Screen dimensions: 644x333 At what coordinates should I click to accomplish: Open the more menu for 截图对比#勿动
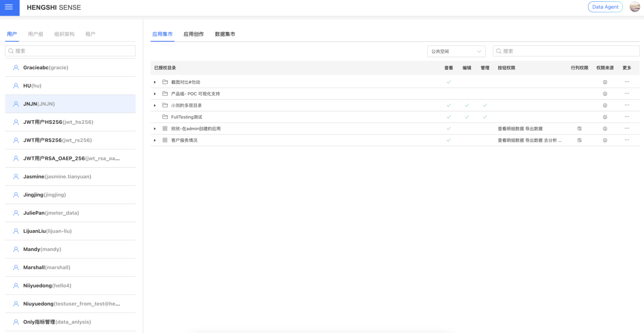pyautogui.click(x=627, y=82)
